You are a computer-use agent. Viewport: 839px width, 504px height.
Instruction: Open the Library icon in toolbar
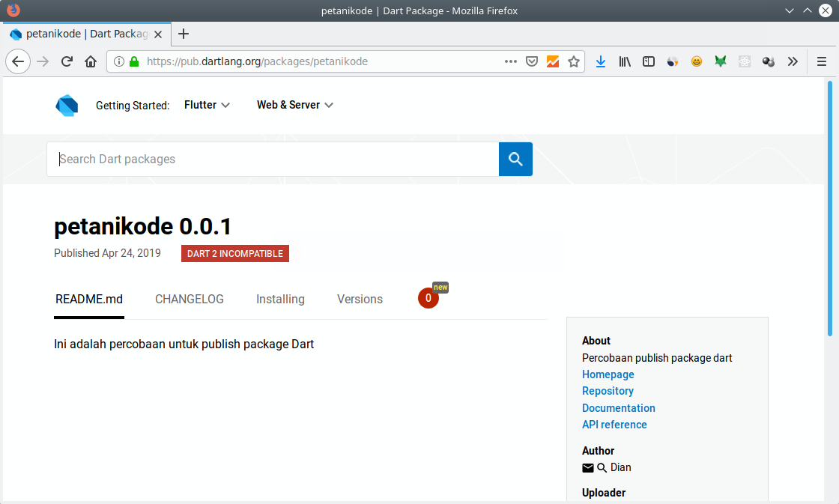point(625,61)
